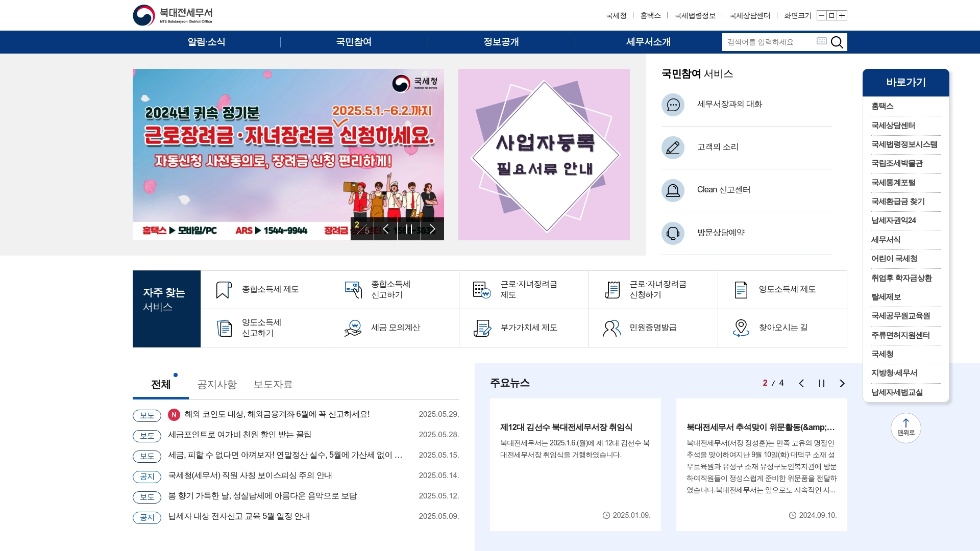Viewport: 980px width, 551px height.
Task: Click the 국세법령정보 top link
Action: [x=695, y=15]
